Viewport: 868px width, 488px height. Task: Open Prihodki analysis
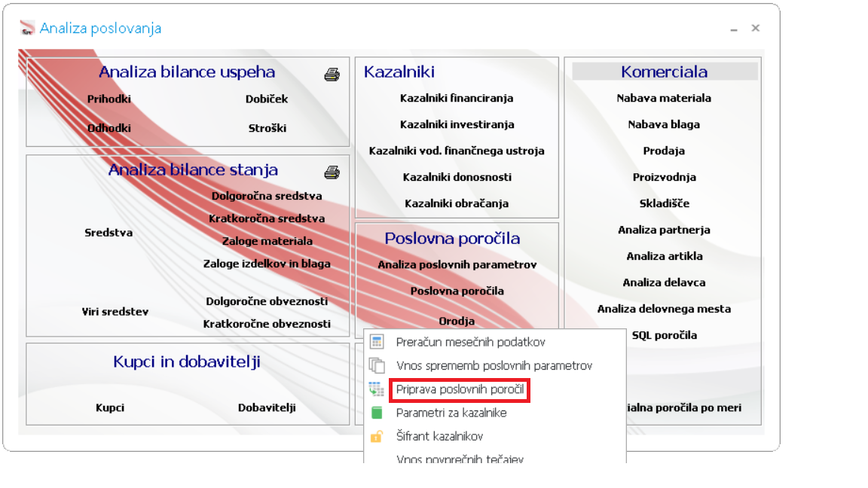click(109, 99)
